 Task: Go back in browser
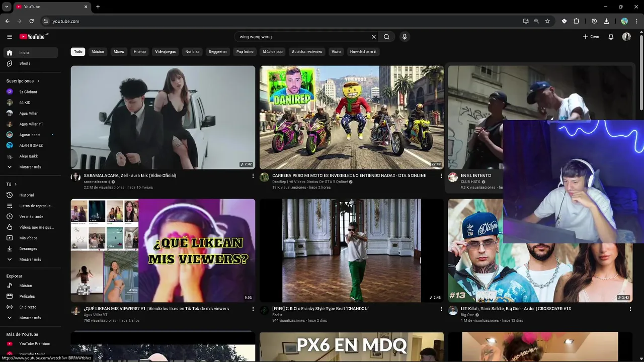point(7,21)
